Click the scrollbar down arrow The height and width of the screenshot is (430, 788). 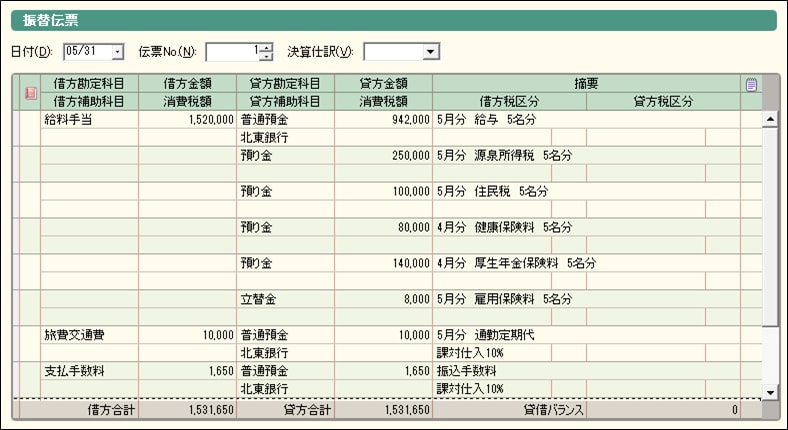[769, 391]
